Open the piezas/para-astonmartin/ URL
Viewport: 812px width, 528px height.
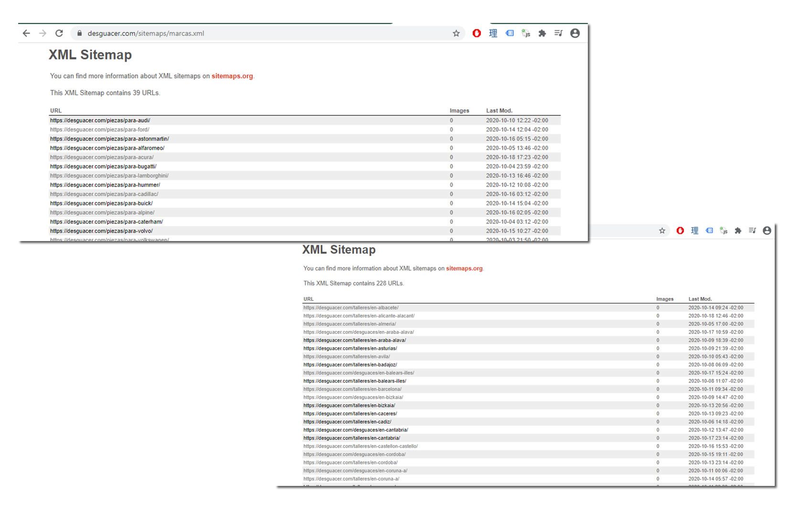tap(109, 139)
